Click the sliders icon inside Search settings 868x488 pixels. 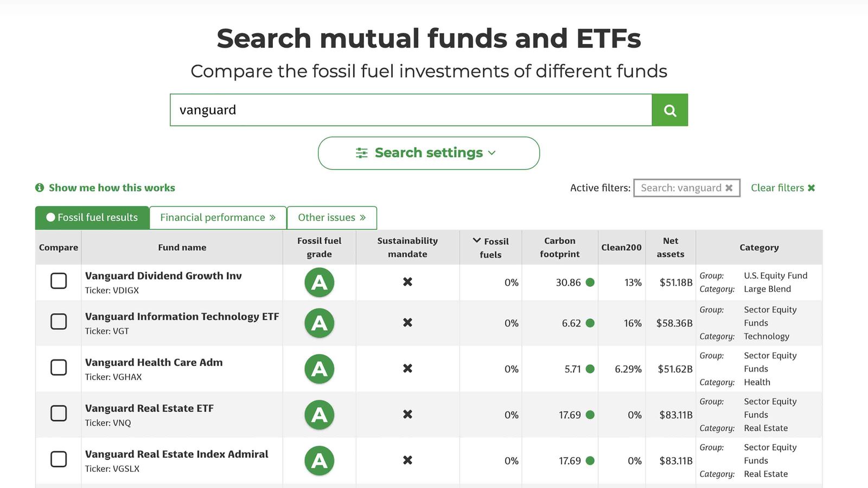coord(362,152)
